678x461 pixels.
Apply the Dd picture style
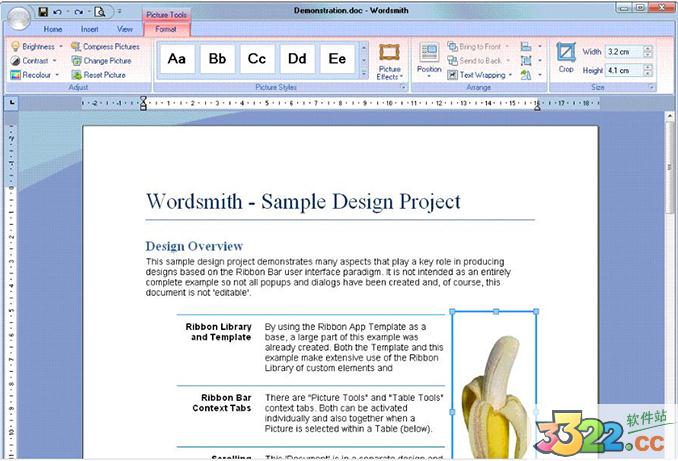297,59
